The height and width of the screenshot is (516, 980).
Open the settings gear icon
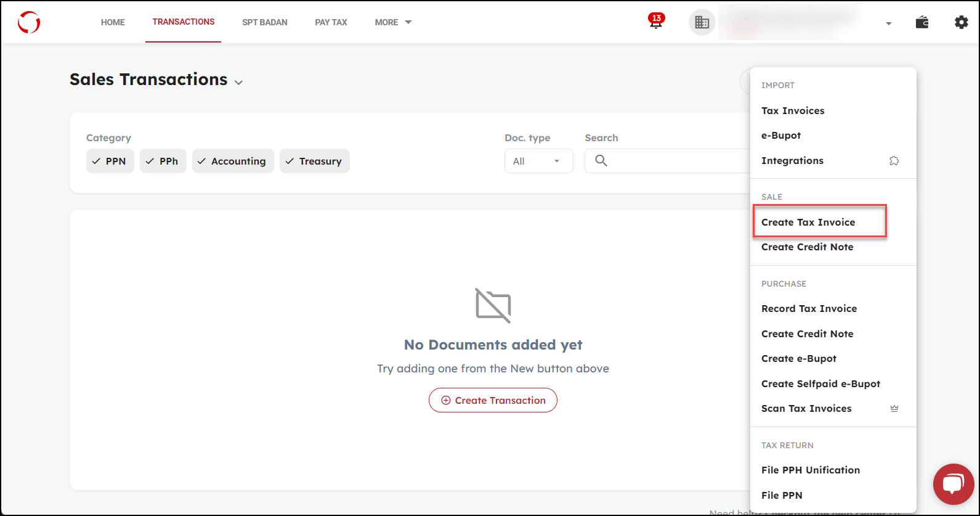point(961,23)
